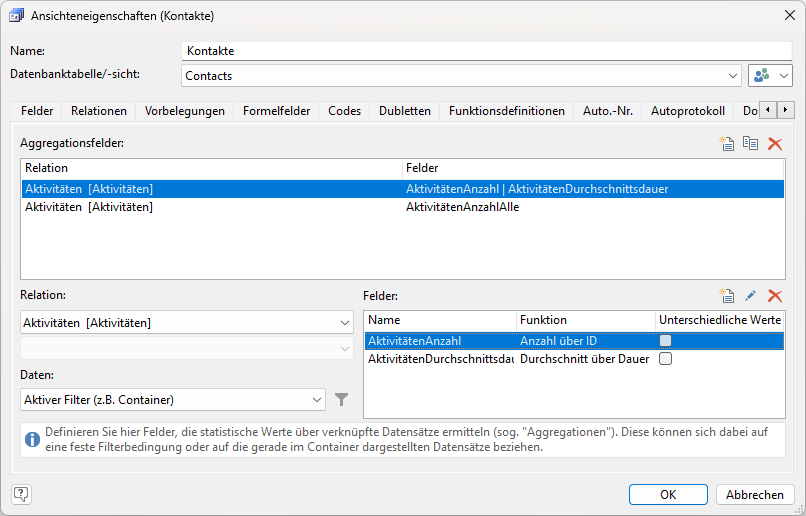Expand the Relation Aktivitäten dropdown
Viewport: 806px width, 516px height.
point(345,322)
